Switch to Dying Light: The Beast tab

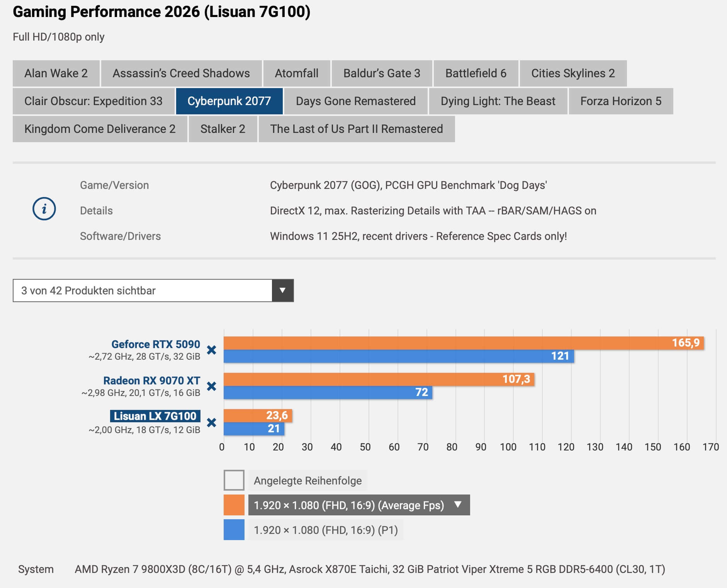pyautogui.click(x=498, y=101)
